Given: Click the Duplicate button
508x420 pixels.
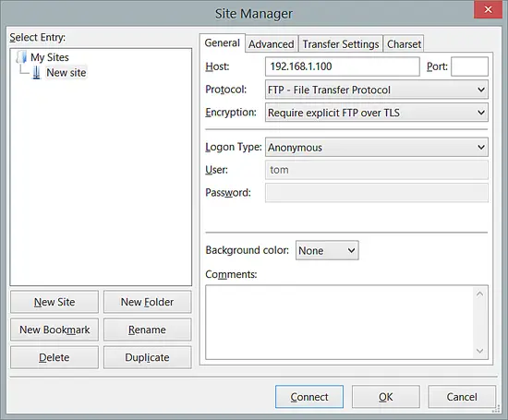Looking at the screenshot, I should pyautogui.click(x=148, y=357).
